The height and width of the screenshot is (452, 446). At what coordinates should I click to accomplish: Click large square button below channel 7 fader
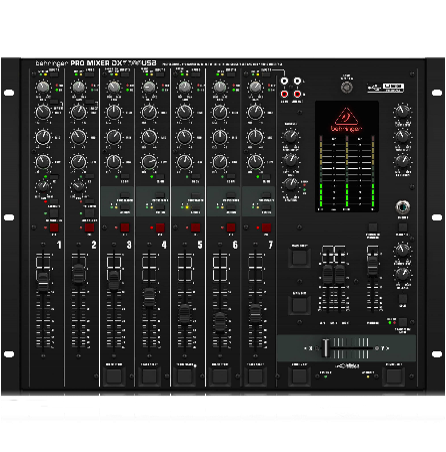coord(255,377)
